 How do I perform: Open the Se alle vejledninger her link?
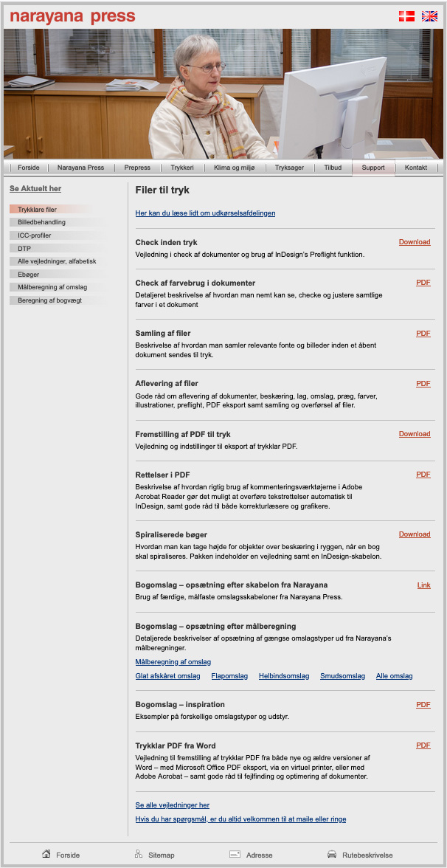point(173,805)
